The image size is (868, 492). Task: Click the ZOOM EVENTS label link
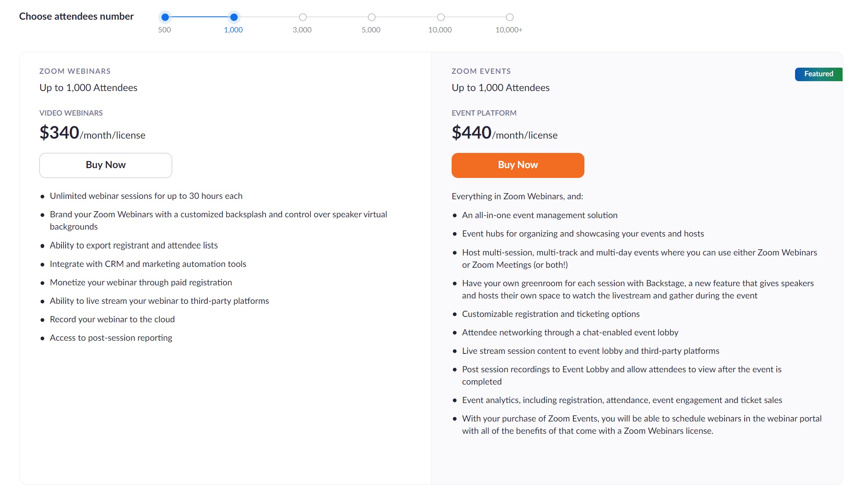(481, 71)
